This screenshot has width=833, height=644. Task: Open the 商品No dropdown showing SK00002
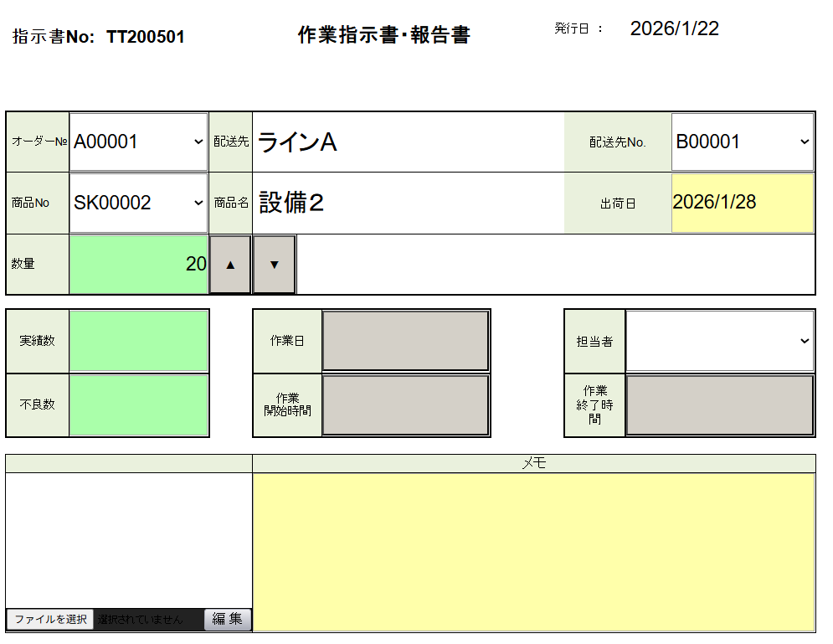pyautogui.click(x=138, y=203)
